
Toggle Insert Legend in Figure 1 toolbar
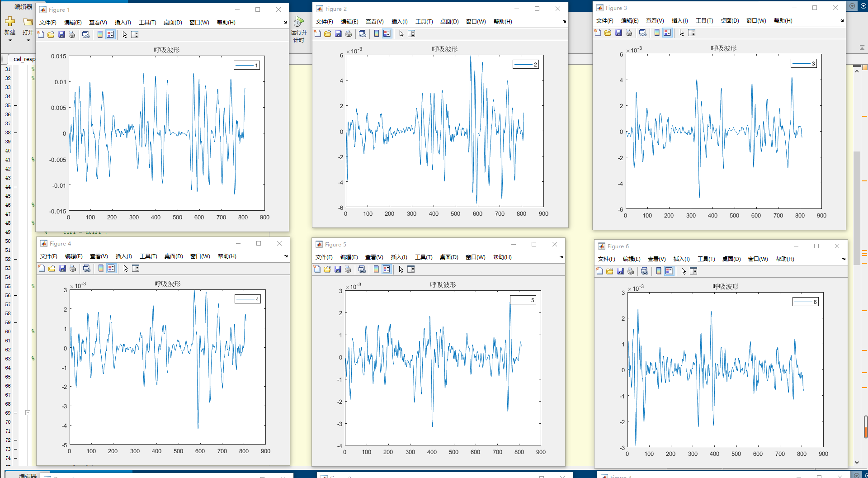point(110,34)
